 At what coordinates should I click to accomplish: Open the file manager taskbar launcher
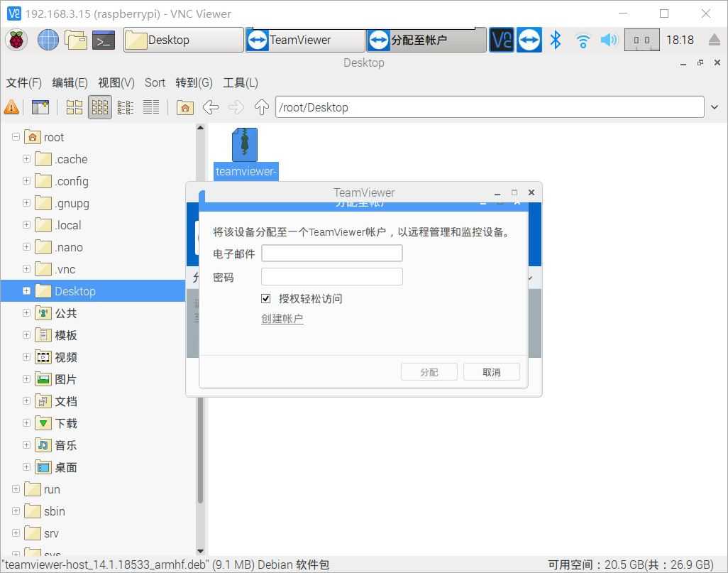point(76,40)
